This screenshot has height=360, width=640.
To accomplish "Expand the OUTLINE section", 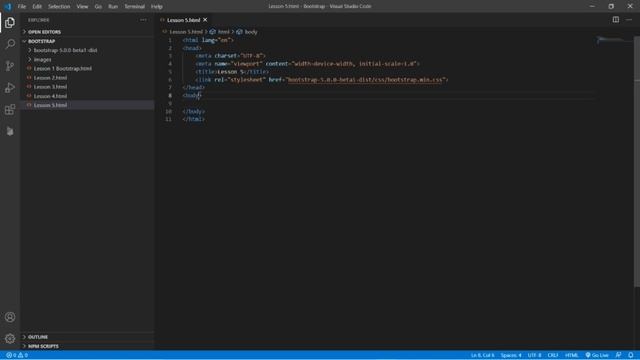I will (x=88, y=337).
